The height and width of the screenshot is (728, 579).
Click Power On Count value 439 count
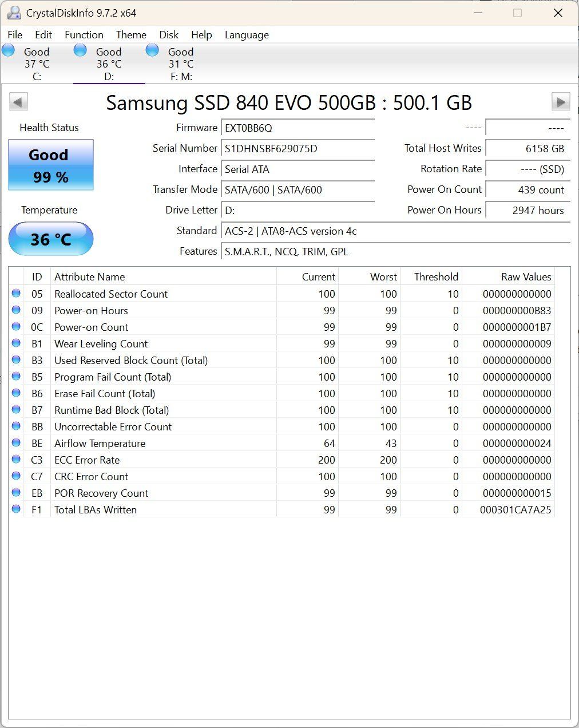click(528, 190)
